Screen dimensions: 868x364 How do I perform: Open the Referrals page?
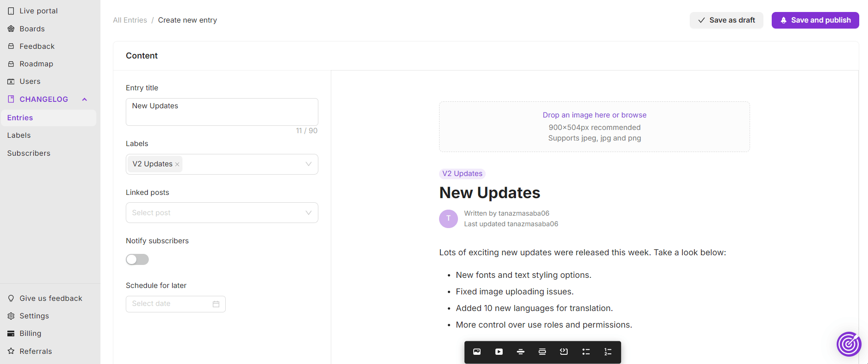tap(35, 351)
